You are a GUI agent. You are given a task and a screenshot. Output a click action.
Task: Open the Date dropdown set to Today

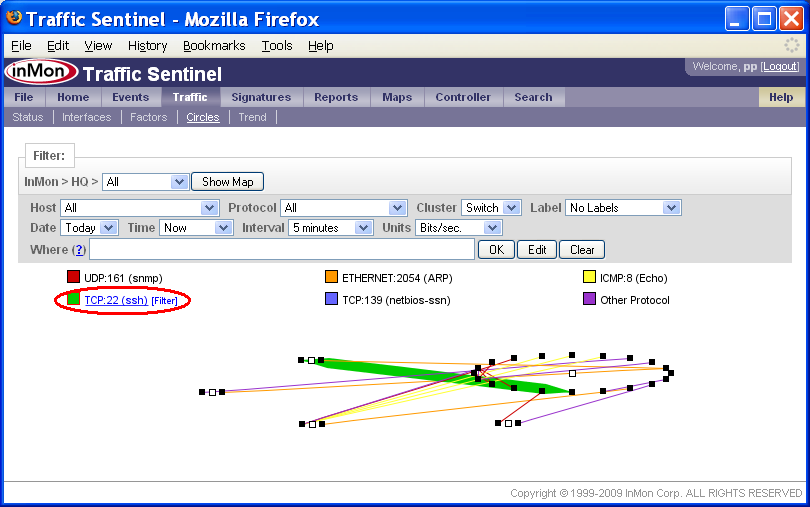coord(89,228)
